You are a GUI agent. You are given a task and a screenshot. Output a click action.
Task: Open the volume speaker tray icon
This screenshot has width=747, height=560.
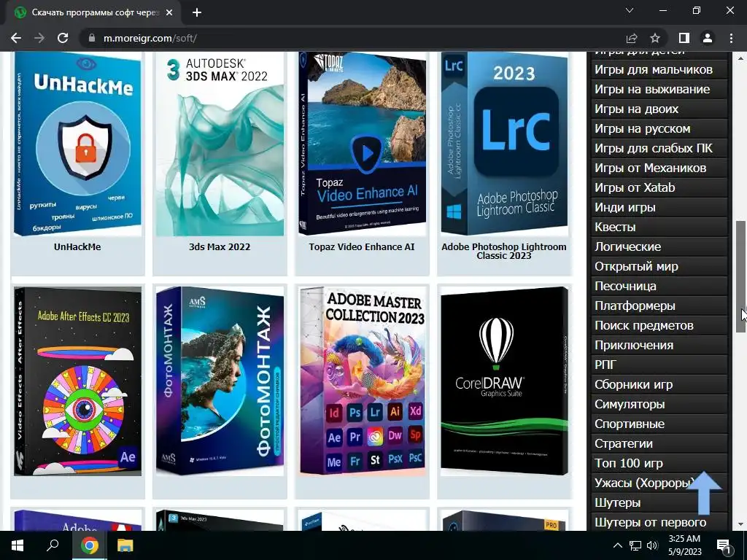coord(652,545)
